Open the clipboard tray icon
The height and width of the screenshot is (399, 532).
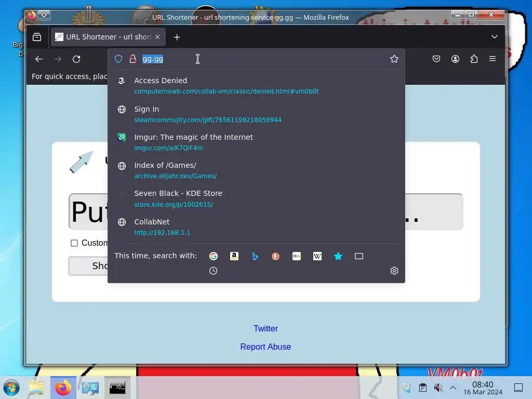[x=423, y=388]
